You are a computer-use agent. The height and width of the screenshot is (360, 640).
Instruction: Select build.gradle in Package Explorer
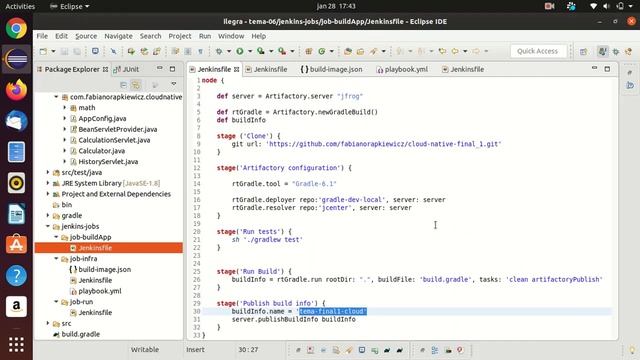(x=76, y=334)
